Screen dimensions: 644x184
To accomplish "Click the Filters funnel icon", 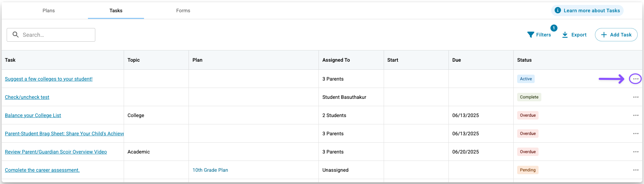I will [x=530, y=35].
